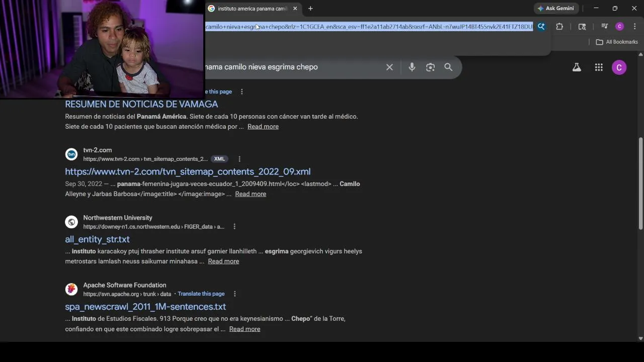The image size is (644, 362).
Task: Click the scrollbar up arrow
Action: point(640,54)
